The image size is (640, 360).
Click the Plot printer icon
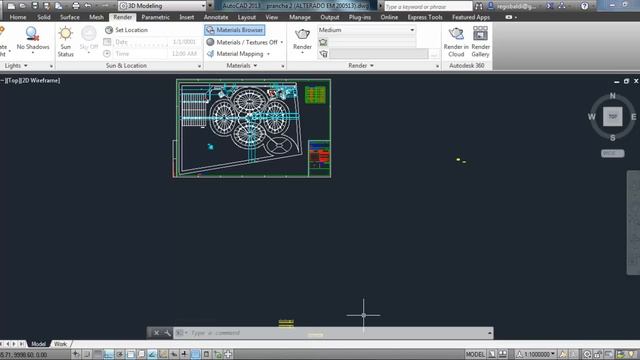pyautogui.click(x=76, y=6)
